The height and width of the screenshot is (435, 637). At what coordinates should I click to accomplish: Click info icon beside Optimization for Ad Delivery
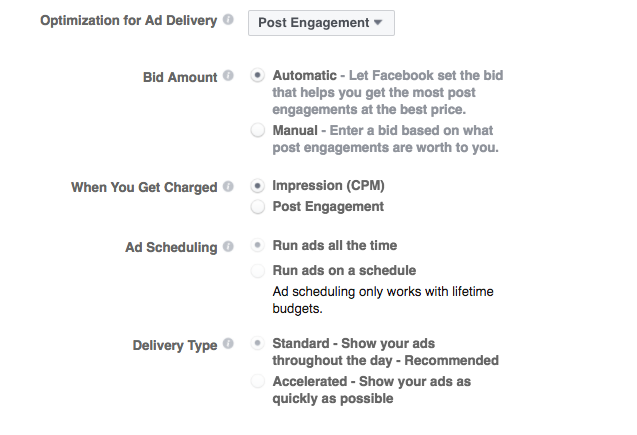tap(229, 21)
